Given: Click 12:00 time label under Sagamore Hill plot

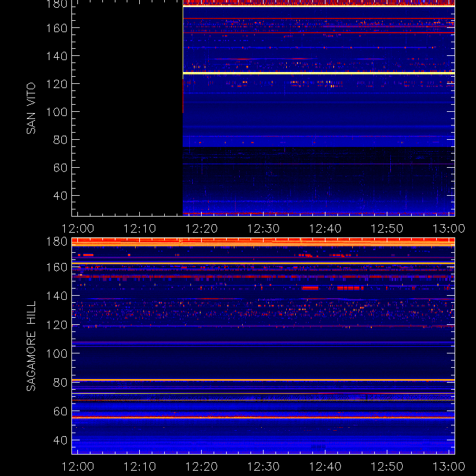Looking at the screenshot, I should click(78, 466).
